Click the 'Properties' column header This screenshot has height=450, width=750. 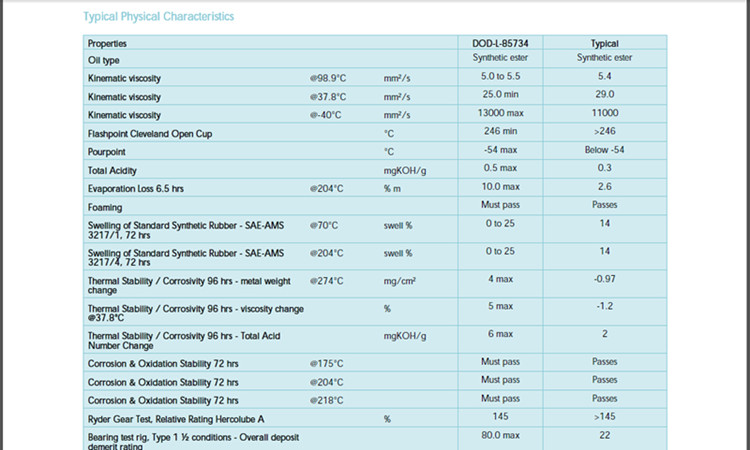click(x=107, y=44)
